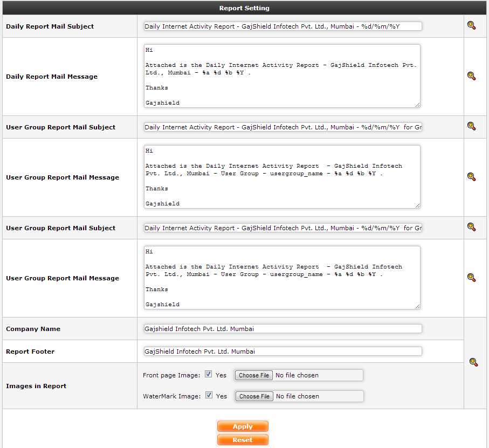Focus the first User Group Report Mail Subject field
Viewport: 489px width, 448px height.
coord(283,127)
